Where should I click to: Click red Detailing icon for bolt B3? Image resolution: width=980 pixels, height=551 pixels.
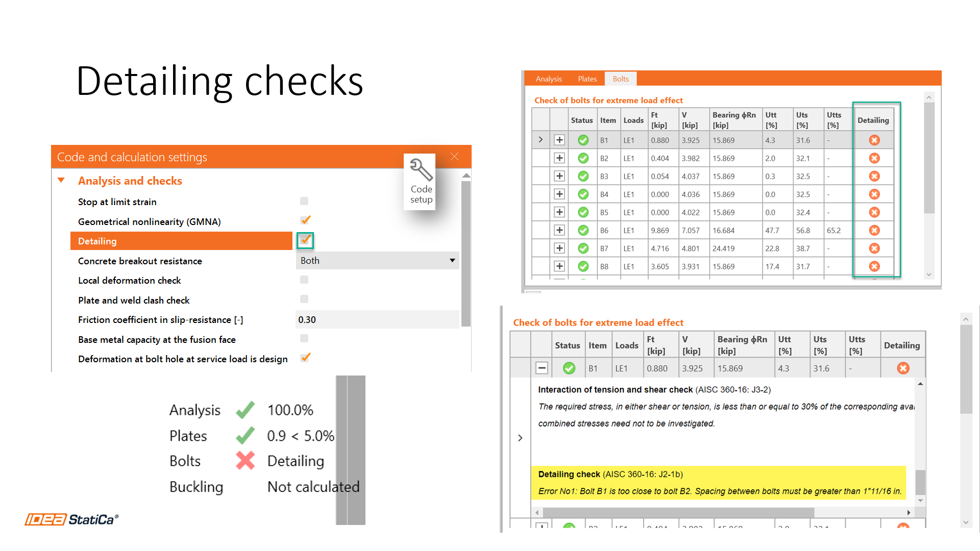coord(874,176)
